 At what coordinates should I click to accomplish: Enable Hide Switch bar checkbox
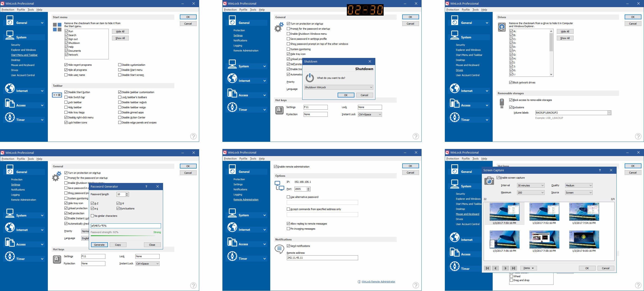tap(66, 97)
